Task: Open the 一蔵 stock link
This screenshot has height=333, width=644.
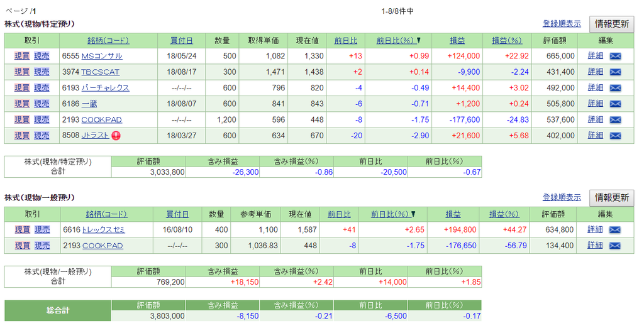Action: pyautogui.click(x=89, y=104)
